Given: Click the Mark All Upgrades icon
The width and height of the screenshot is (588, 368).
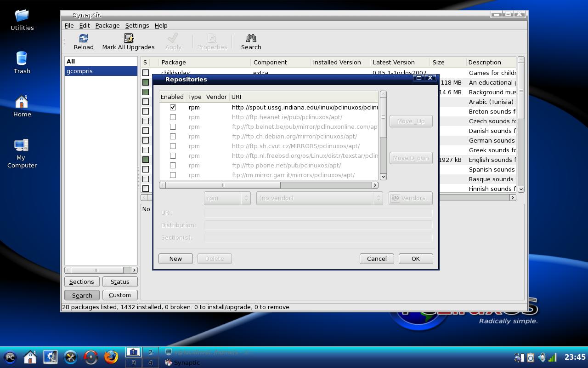Looking at the screenshot, I should coord(128,38).
